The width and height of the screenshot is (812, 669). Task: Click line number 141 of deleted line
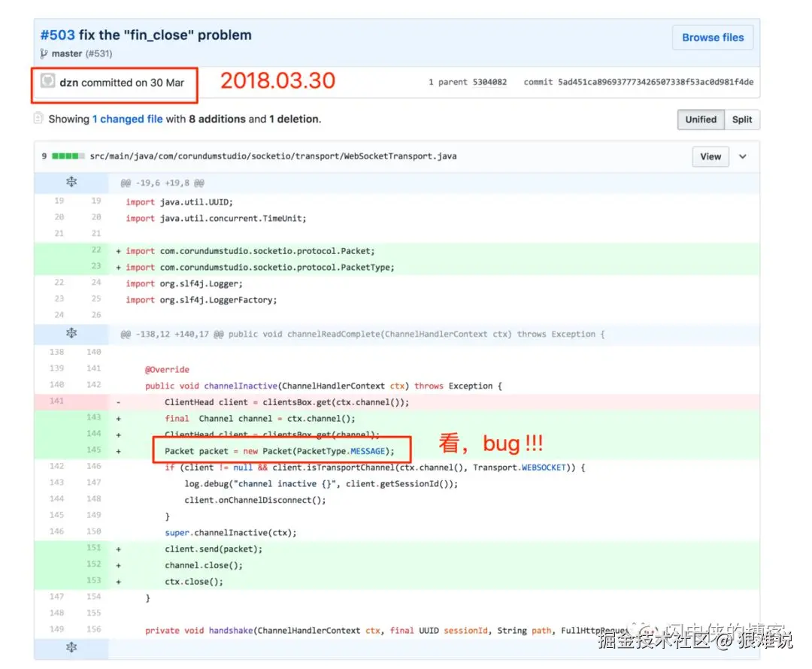pos(57,401)
